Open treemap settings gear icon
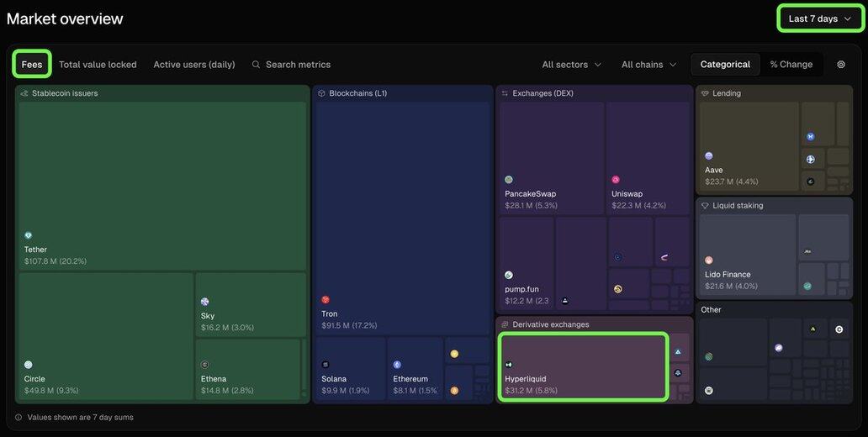 [x=841, y=64]
